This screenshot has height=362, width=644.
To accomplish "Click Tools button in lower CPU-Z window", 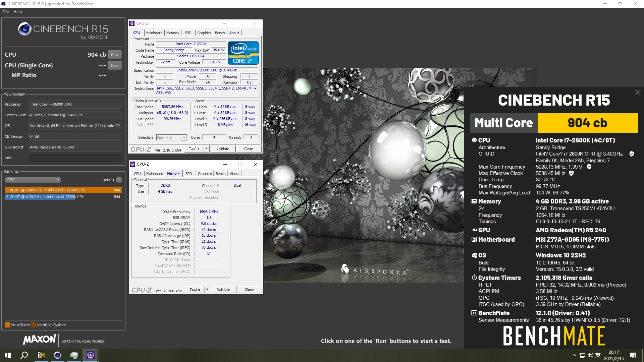I will point(195,290).
